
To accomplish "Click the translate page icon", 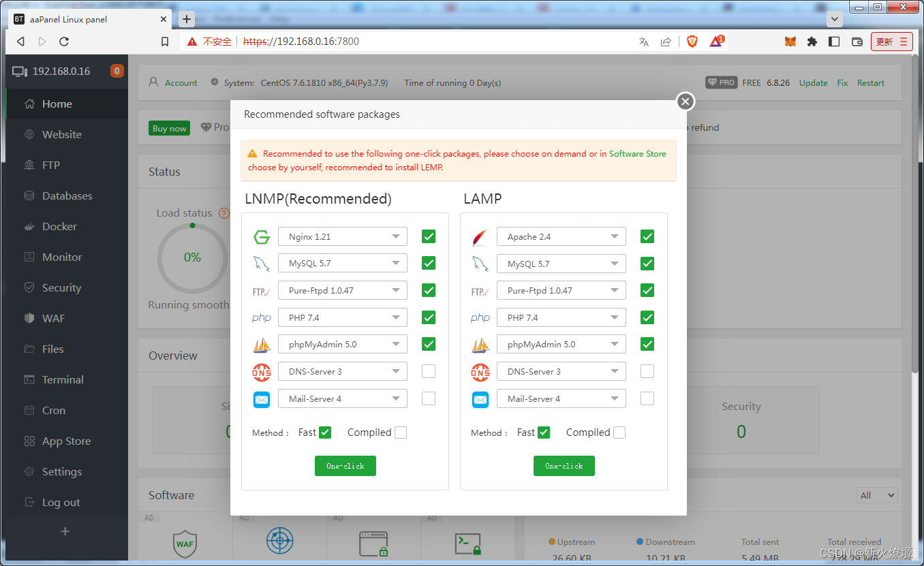I will click(644, 42).
